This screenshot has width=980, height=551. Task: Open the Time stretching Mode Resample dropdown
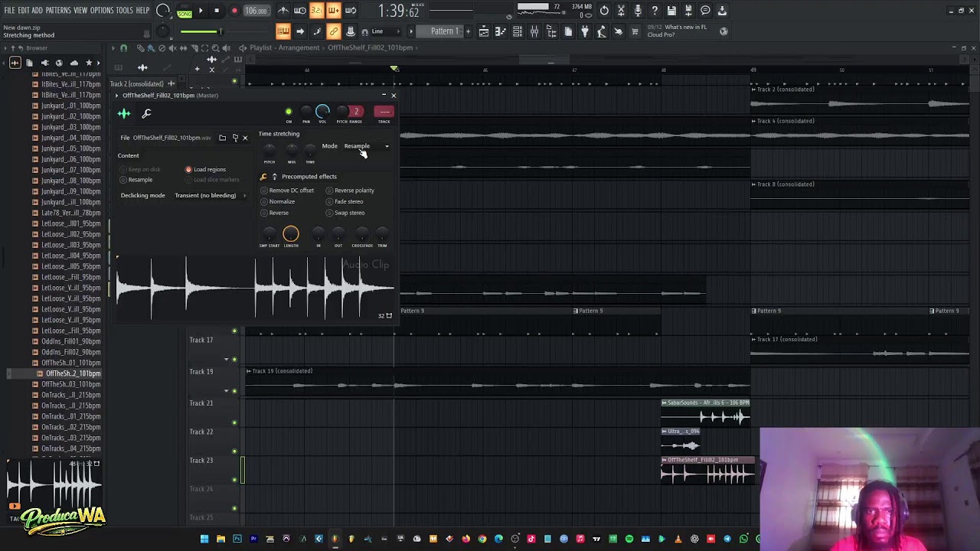click(x=366, y=146)
